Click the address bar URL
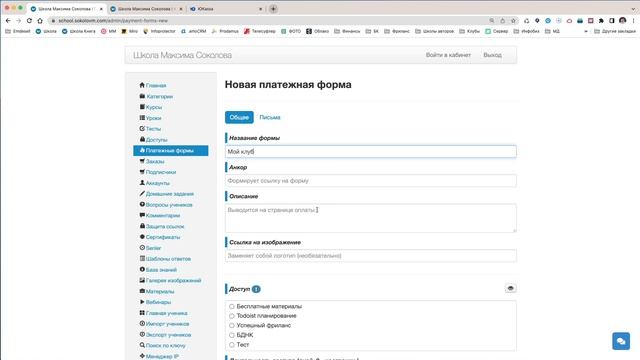This screenshot has height=360, width=640. pyautogui.click(x=113, y=20)
